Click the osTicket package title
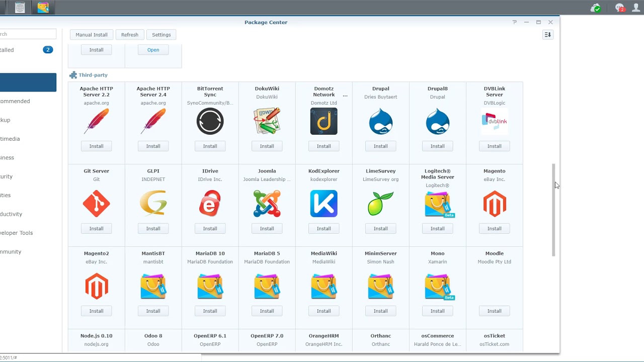This screenshot has width=644, height=362. (494, 336)
